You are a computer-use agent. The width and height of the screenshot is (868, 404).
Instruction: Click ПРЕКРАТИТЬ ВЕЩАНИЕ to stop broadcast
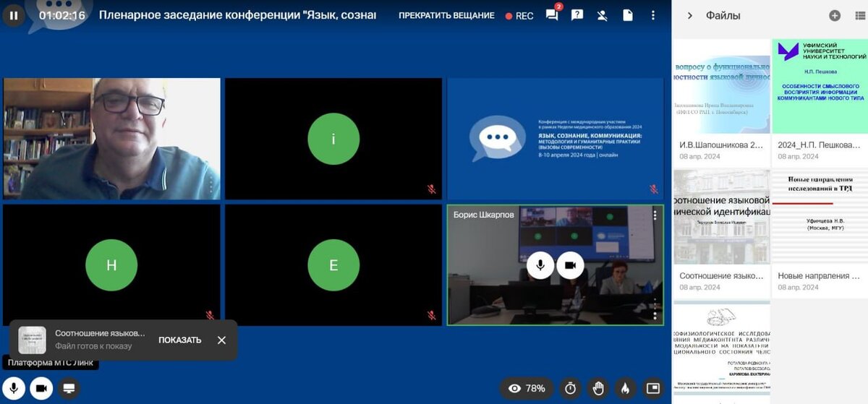point(446,15)
